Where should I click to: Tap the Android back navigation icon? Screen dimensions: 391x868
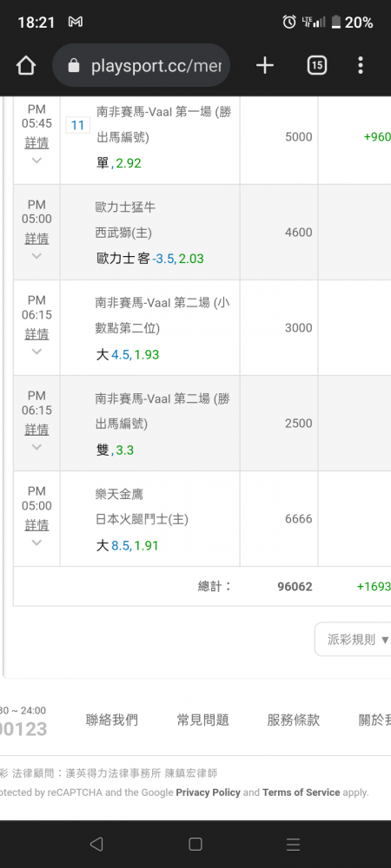click(96, 844)
